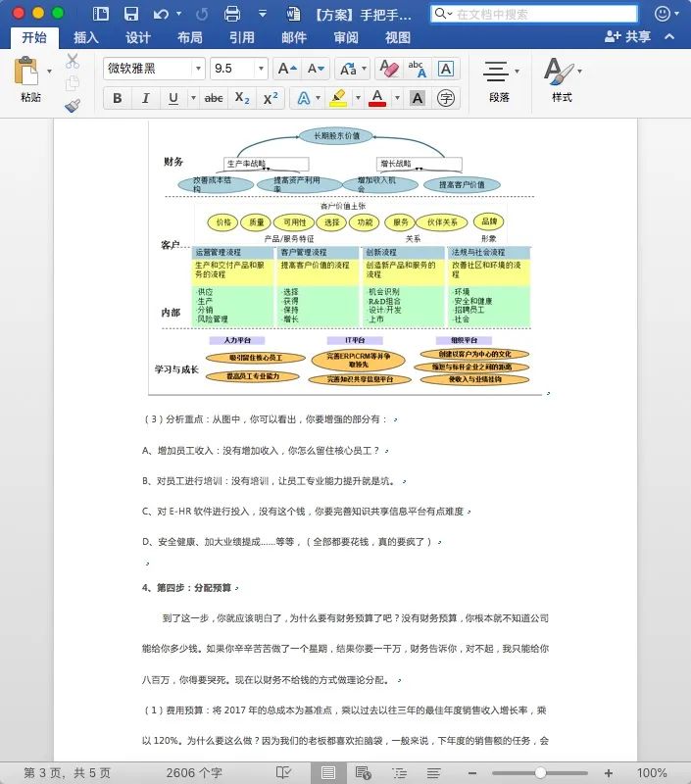Click the 在文档中搜索 search field

click(x=534, y=14)
